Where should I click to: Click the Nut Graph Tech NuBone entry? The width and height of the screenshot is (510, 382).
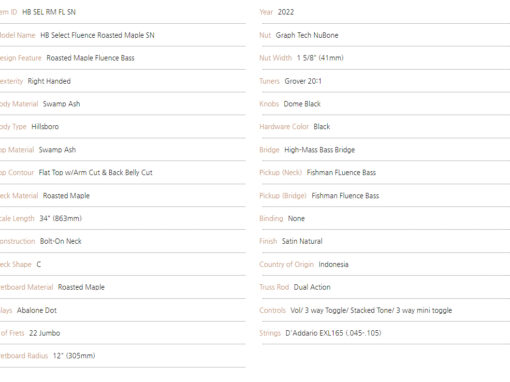[x=307, y=35]
